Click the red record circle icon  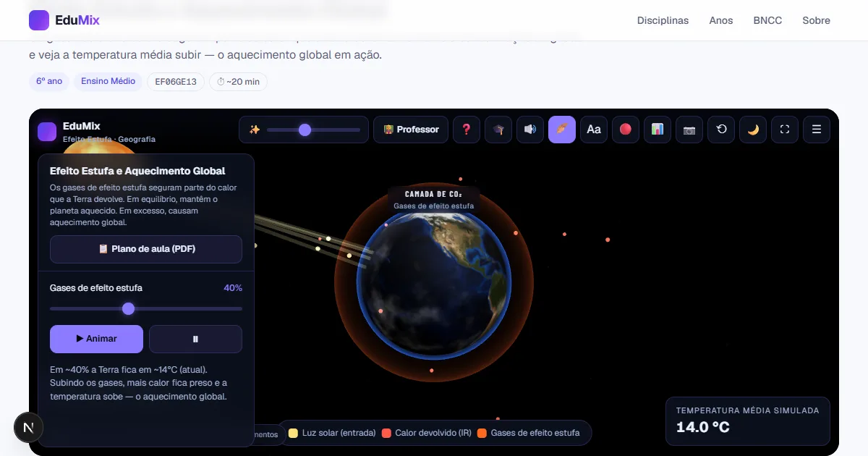click(x=626, y=130)
